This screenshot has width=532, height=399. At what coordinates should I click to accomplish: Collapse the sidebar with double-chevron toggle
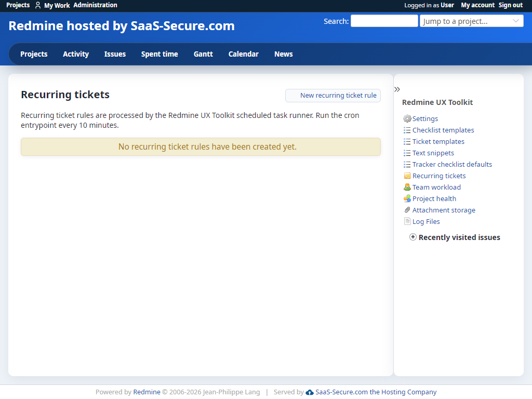(397, 89)
